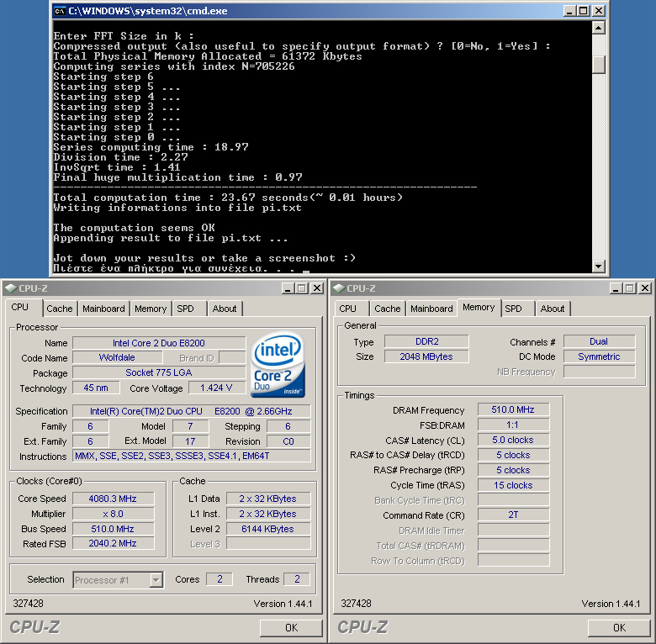Maximize the cmd.exe window
Viewport: 656px width, 644px height.
pyautogui.click(x=584, y=11)
